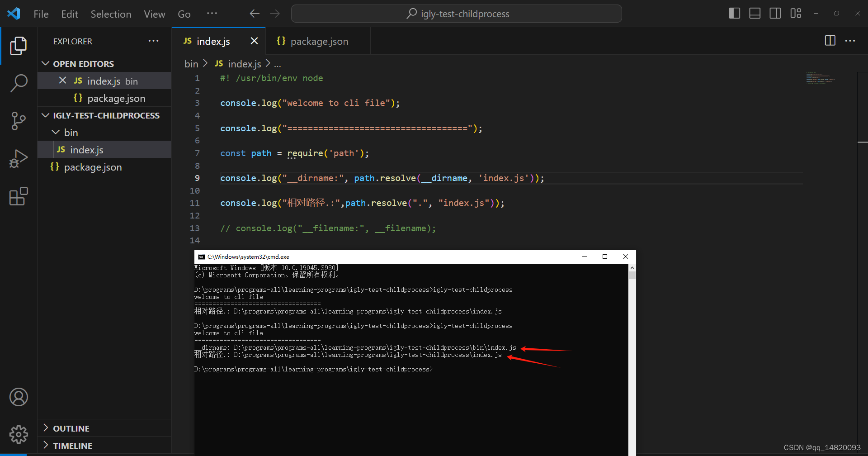Open the Customize Layout icon

796,13
